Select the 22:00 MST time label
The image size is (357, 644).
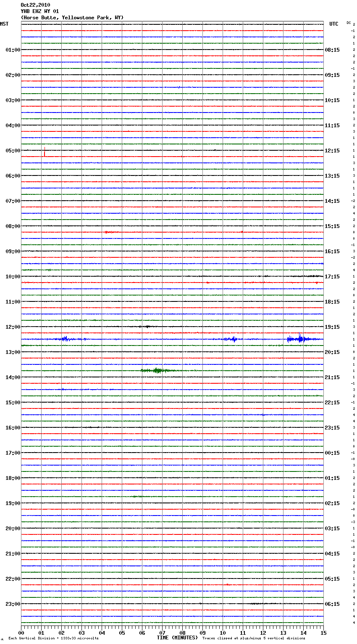(x=13, y=579)
